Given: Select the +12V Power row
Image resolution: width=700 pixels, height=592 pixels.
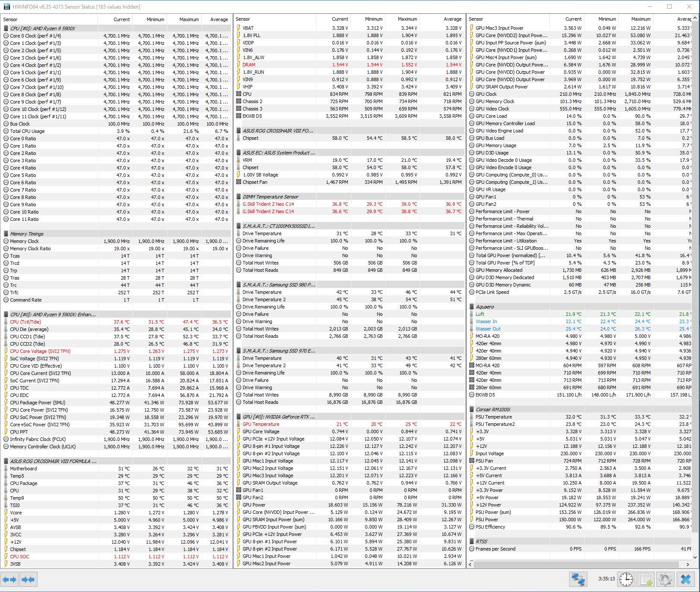Looking at the screenshot, I should [x=579, y=505].
